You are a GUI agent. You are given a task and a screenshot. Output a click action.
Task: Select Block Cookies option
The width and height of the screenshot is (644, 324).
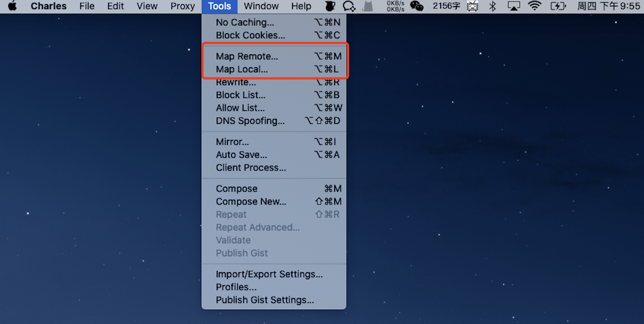[250, 35]
